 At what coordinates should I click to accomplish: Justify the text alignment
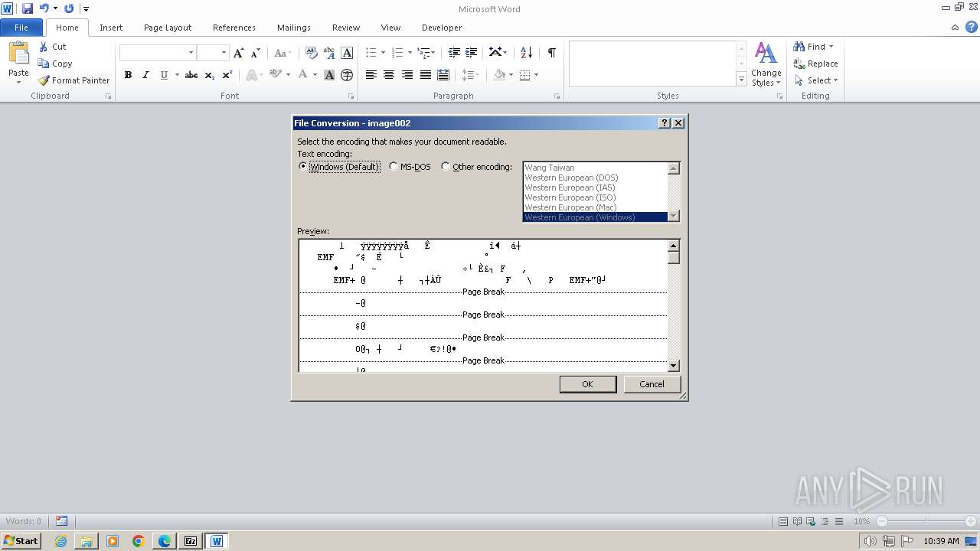[x=426, y=75]
